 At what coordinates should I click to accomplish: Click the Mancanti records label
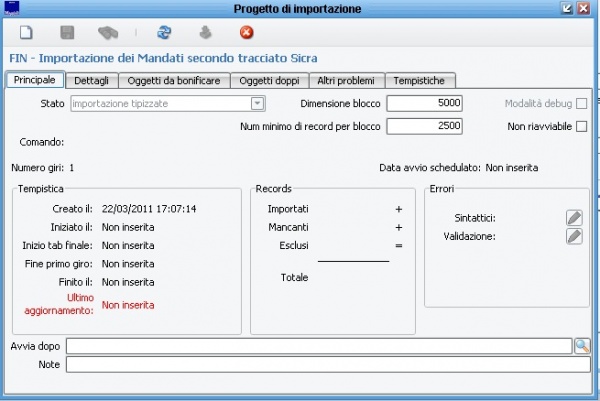[x=288, y=227]
